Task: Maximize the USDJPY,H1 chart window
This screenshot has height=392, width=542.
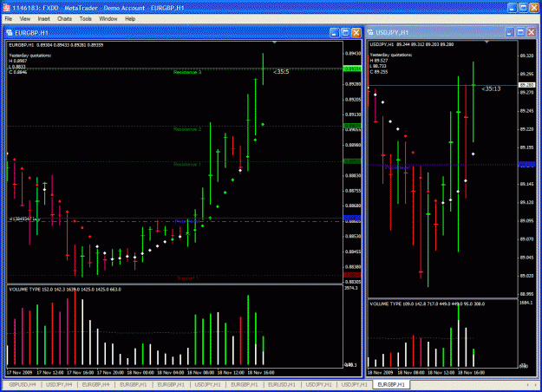Action: point(520,32)
